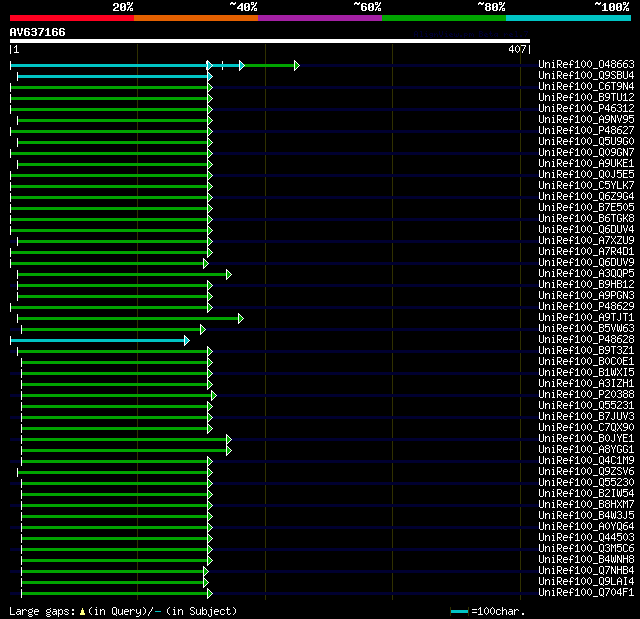This screenshot has width=640, height=619.
Task: Select the UniRef100_C6T9N4 label
Action: click(586, 86)
